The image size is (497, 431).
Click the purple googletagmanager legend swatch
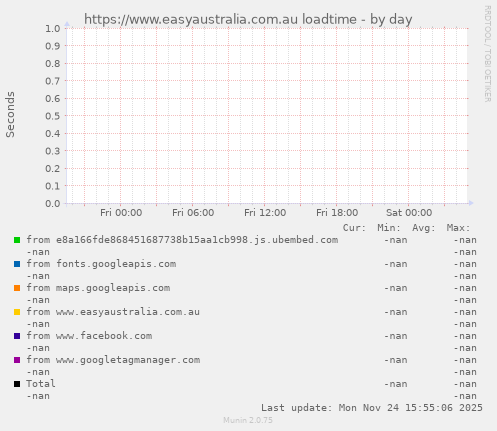pos(17,360)
